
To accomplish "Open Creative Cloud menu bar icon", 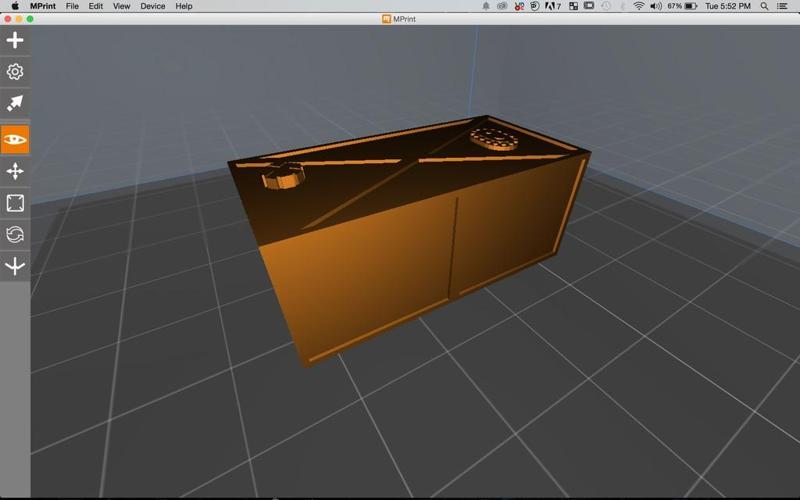I will [x=502, y=6].
